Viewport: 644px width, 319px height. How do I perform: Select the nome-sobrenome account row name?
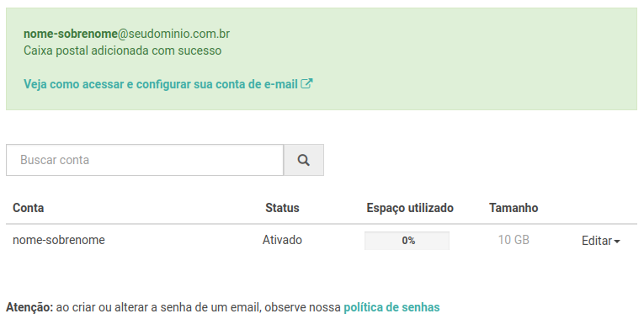click(x=59, y=240)
